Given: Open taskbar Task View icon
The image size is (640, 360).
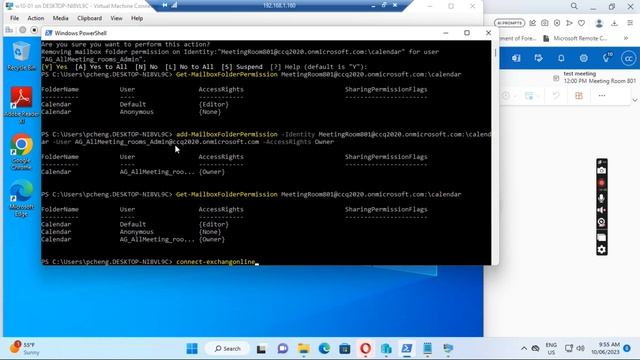Looking at the screenshot, I should 261,349.
